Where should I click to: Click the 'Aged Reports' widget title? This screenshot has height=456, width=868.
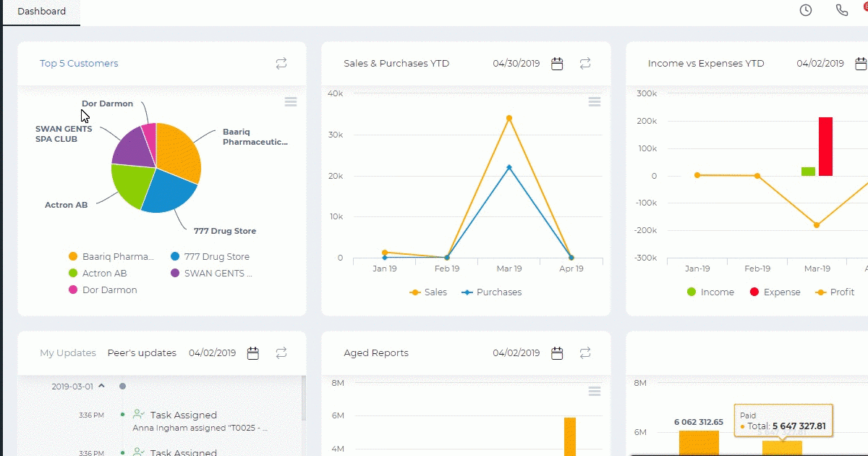point(376,353)
